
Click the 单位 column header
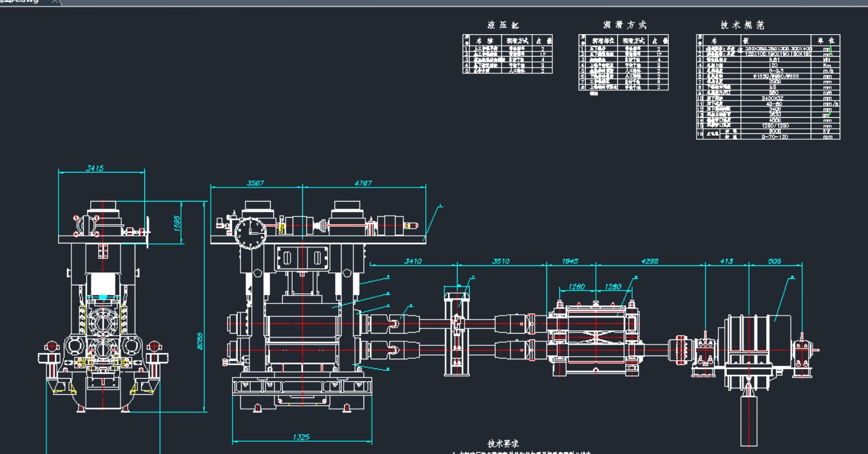tap(825, 41)
